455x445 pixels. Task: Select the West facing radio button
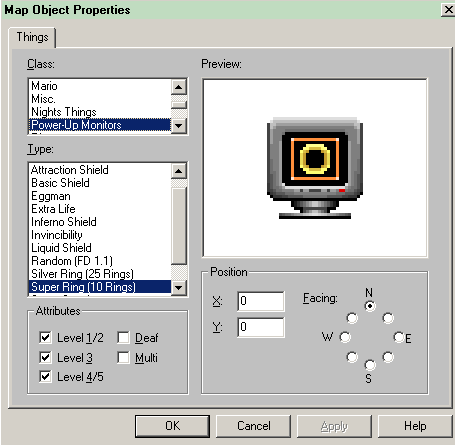(x=345, y=337)
